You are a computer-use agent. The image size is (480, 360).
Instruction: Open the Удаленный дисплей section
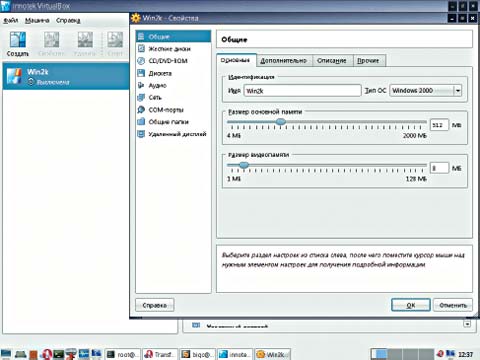point(173,134)
